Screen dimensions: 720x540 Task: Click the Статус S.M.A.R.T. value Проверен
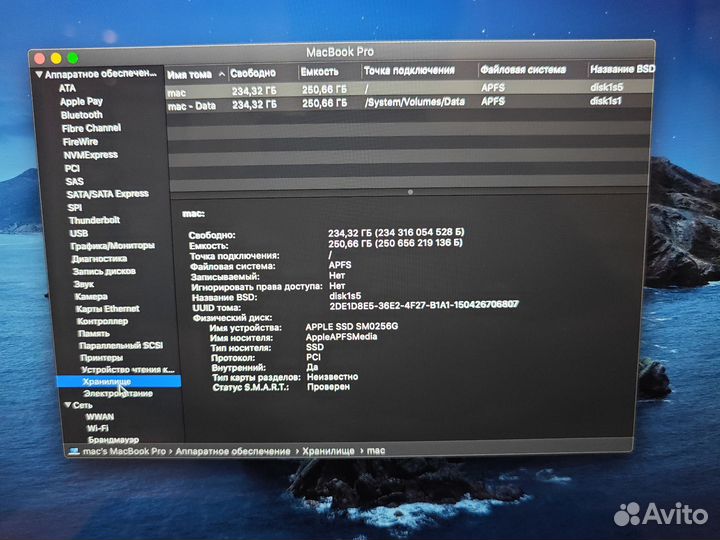pyautogui.click(x=328, y=387)
